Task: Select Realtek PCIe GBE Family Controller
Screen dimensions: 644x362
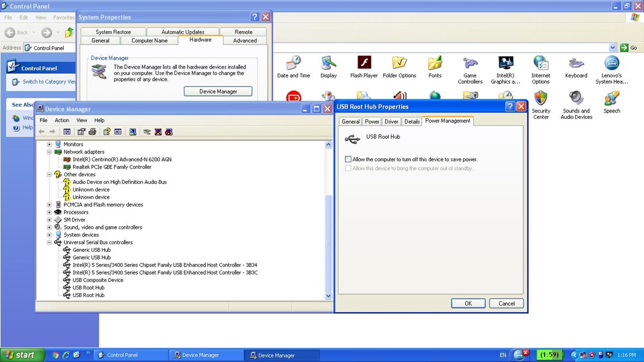Action: coord(112,167)
